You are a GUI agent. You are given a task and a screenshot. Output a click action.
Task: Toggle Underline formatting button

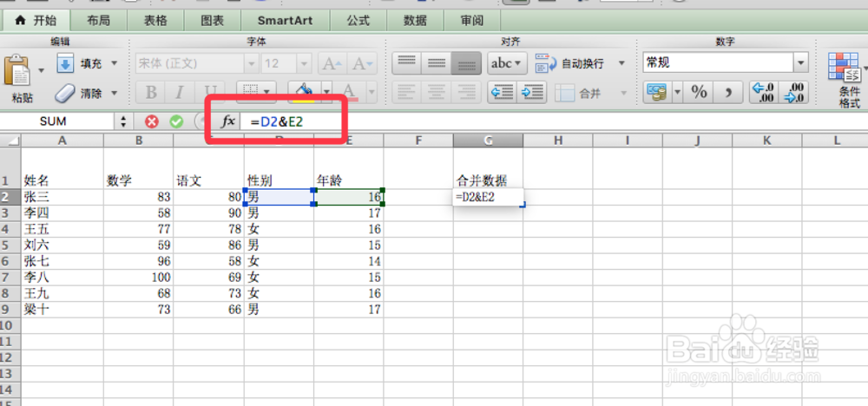[210, 93]
